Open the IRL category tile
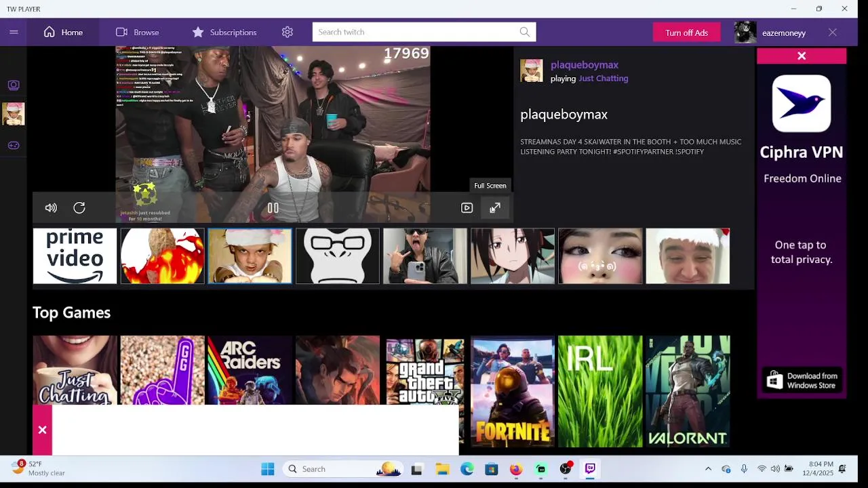Viewport: 868px width, 488px height. coord(599,391)
